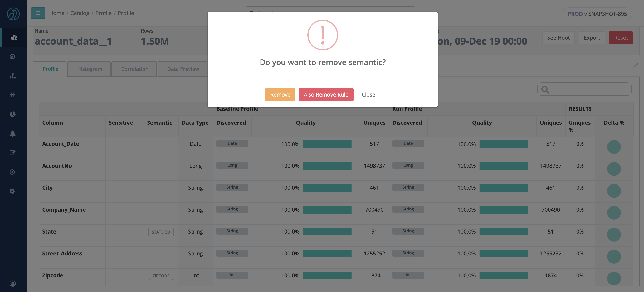Click the column search input field
This screenshot has height=292, width=644.
(x=588, y=89)
